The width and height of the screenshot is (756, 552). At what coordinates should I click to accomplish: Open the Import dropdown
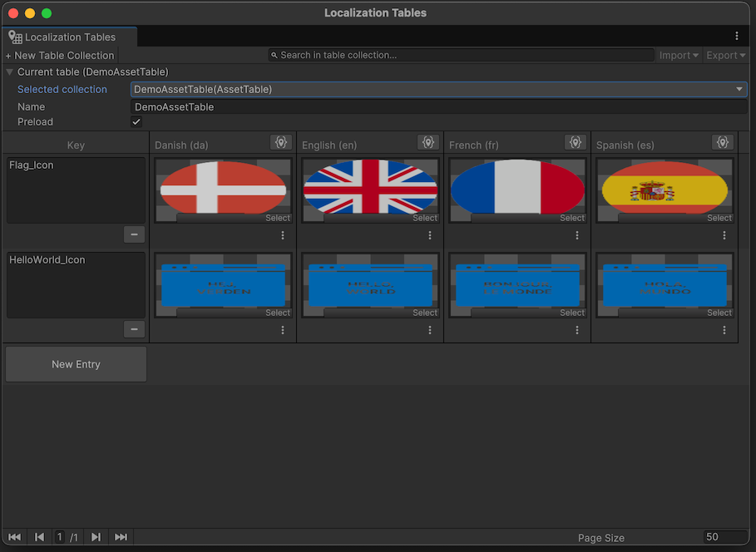679,56
